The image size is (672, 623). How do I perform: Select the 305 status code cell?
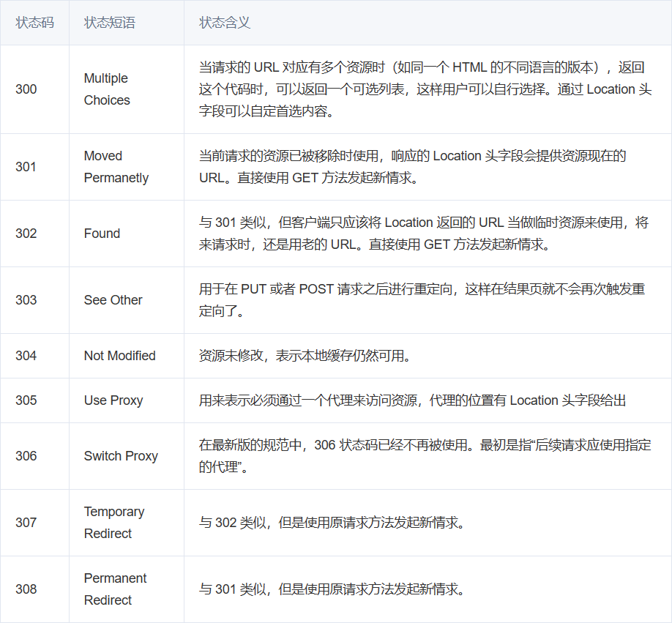point(26,400)
